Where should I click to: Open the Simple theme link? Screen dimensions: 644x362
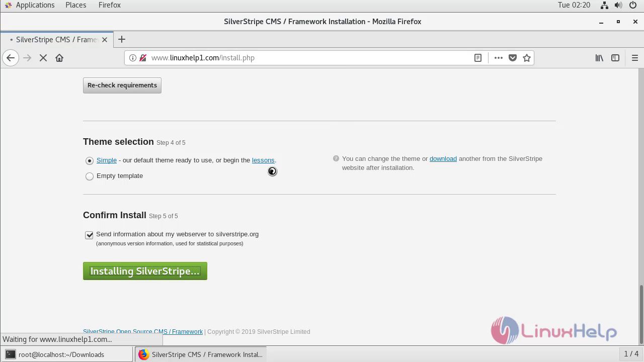107,160
